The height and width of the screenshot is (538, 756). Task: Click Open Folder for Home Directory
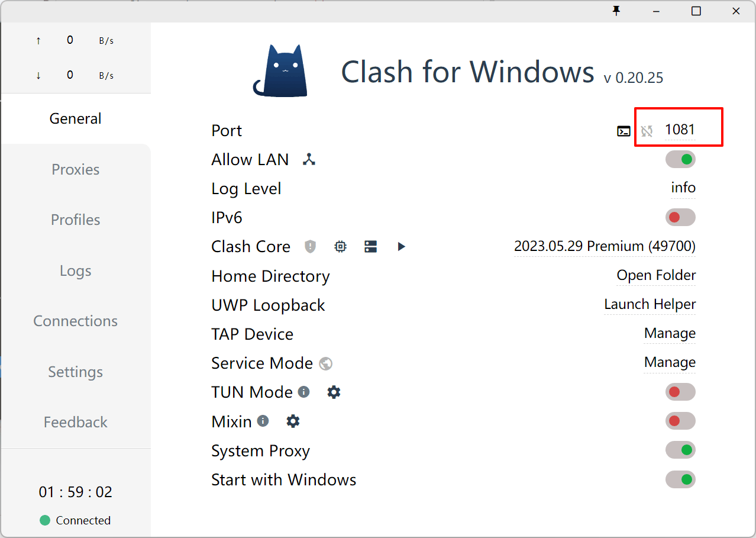pyautogui.click(x=656, y=275)
